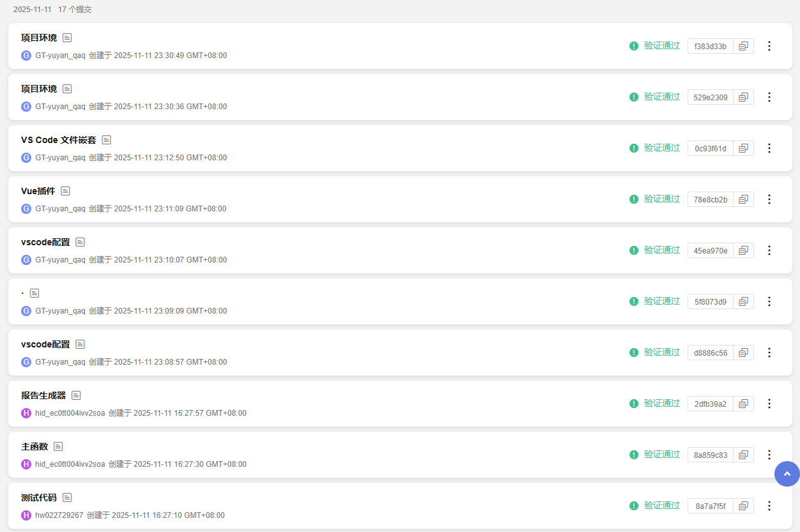Open verification status icon for 0c93f61d
The image size is (800, 532).
point(634,148)
